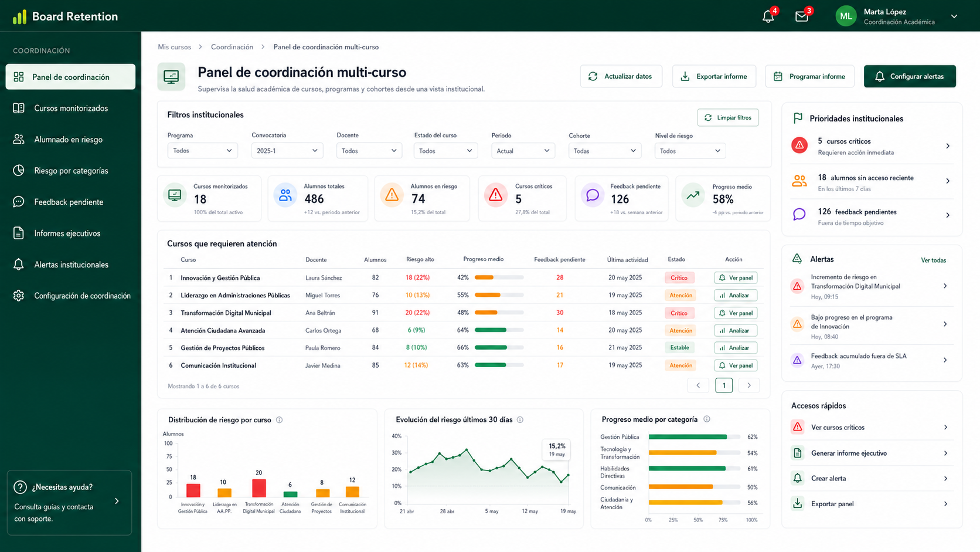The image size is (980, 552).
Task: Go to next page in courses table
Action: click(x=748, y=385)
